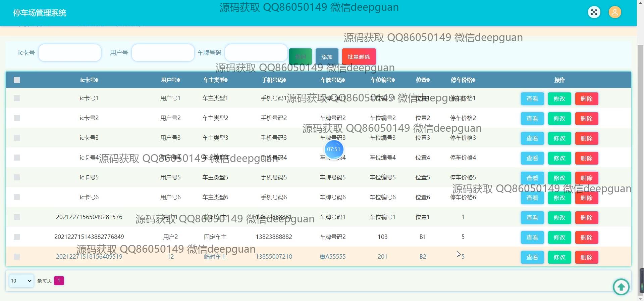Check the row checkbox for ic卡号1
Image resolution: width=644 pixels, height=301 pixels.
[17, 98]
